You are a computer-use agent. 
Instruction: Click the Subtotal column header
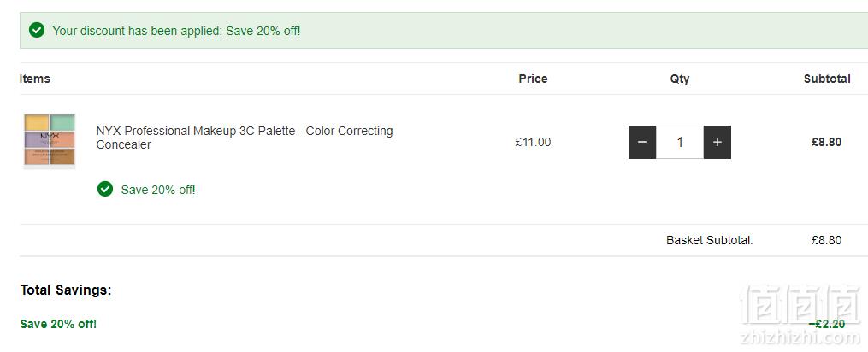[827, 79]
